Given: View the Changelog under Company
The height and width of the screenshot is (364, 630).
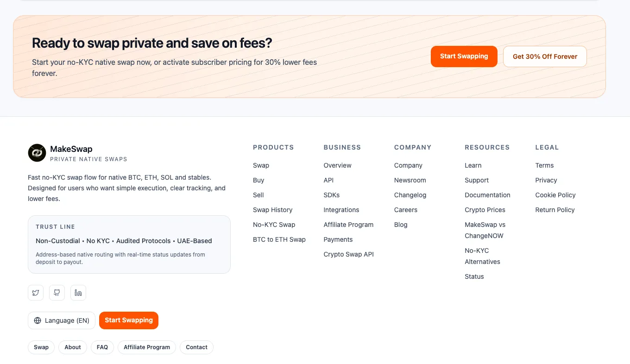Looking at the screenshot, I should point(410,195).
